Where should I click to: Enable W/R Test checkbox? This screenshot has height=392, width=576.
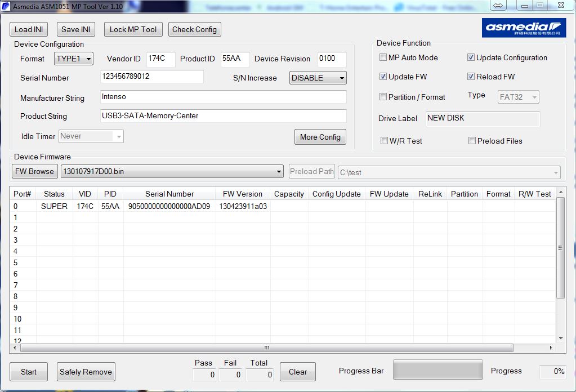tap(384, 141)
